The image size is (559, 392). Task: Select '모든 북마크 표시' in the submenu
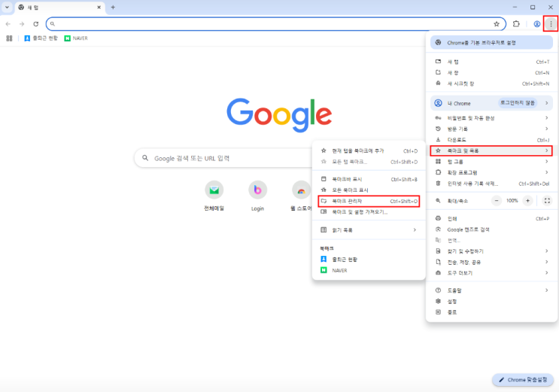369,190
